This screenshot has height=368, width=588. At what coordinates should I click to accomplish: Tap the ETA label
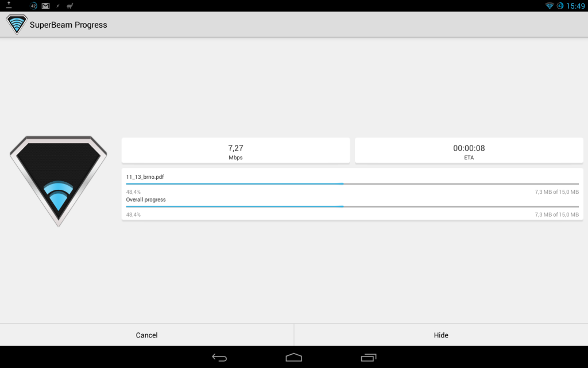point(469,158)
